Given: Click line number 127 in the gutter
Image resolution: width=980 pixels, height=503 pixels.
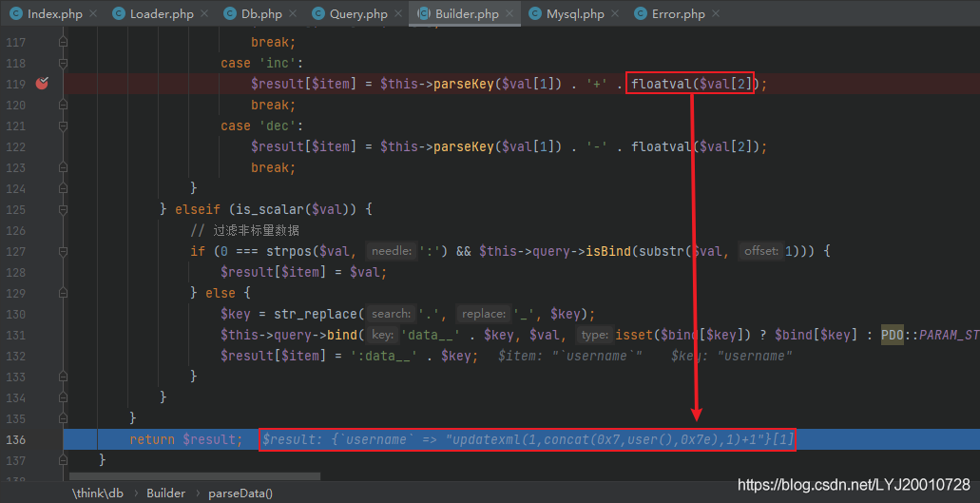Looking at the screenshot, I should coord(15,251).
